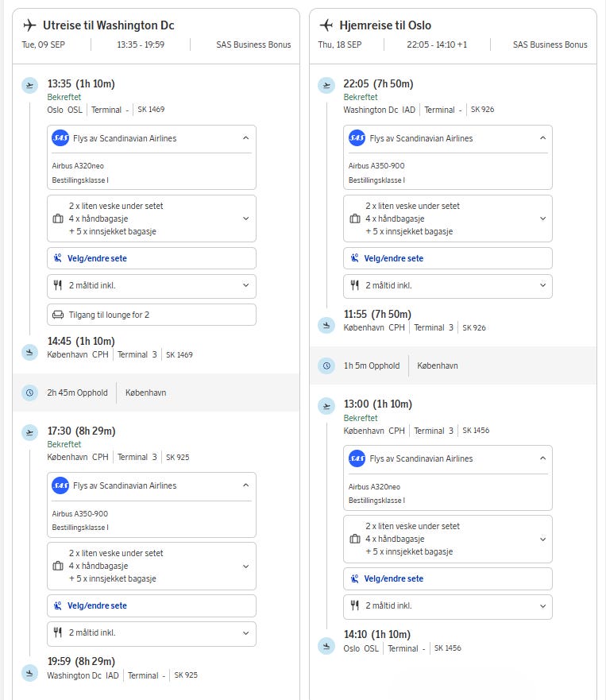Image resolution: width=606 pixels, height=700 pixels.
Task: Collapse the Scandinavian Airlines details for flight SK 1469
Action: pyautogui.click(x=245, y=138)
